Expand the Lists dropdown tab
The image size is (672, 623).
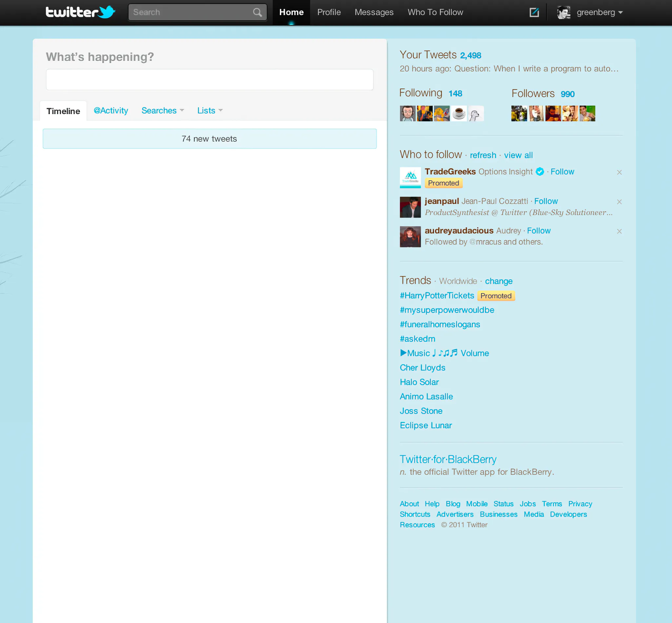point(210,111)
